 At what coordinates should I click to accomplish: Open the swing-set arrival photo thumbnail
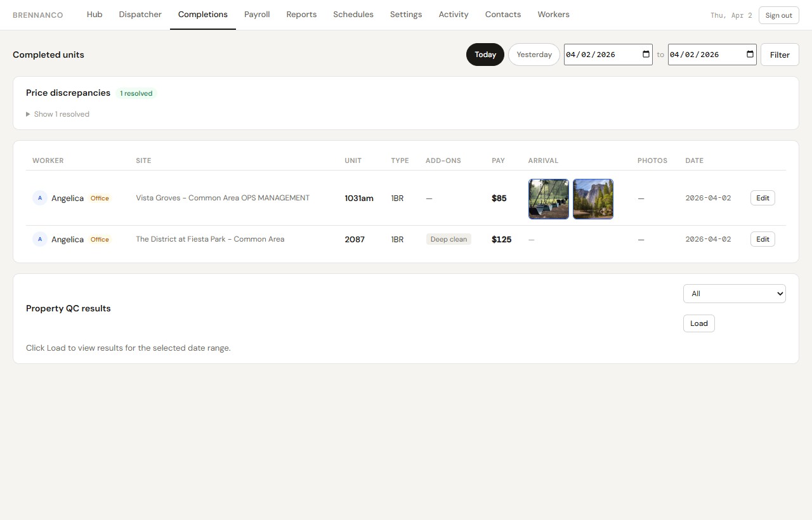point(549,199)
